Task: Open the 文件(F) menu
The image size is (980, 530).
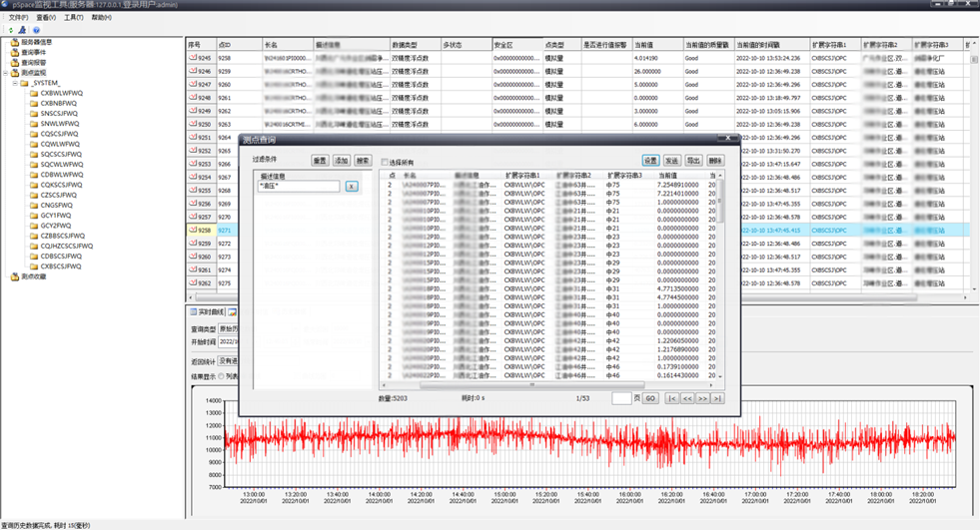Action: tap(18, 17)
